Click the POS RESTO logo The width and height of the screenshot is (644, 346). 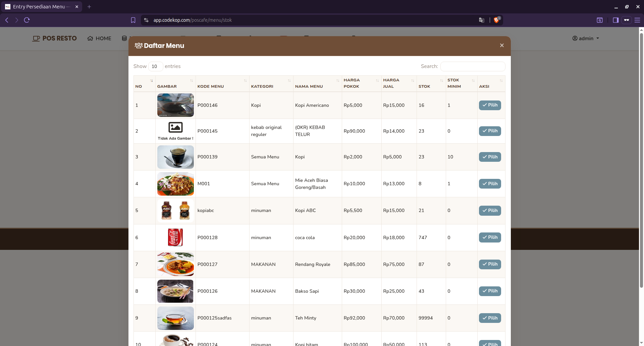coord(54,39)
